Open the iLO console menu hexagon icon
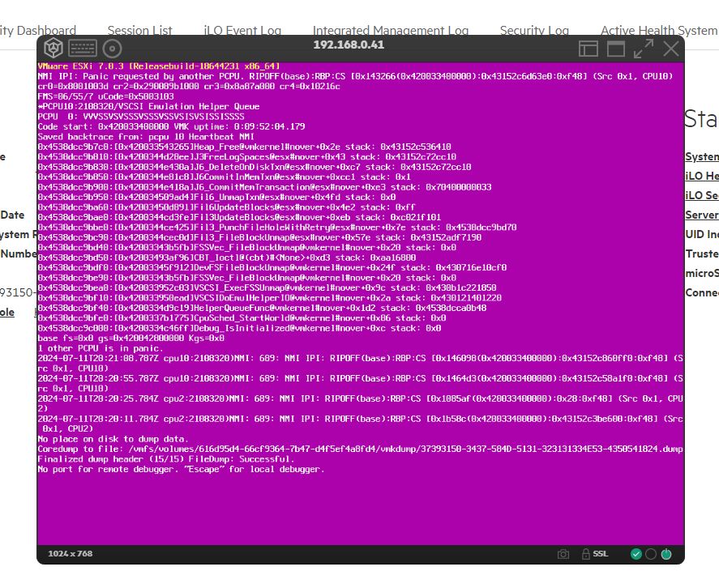719x588 pixels. click(53, 48)
